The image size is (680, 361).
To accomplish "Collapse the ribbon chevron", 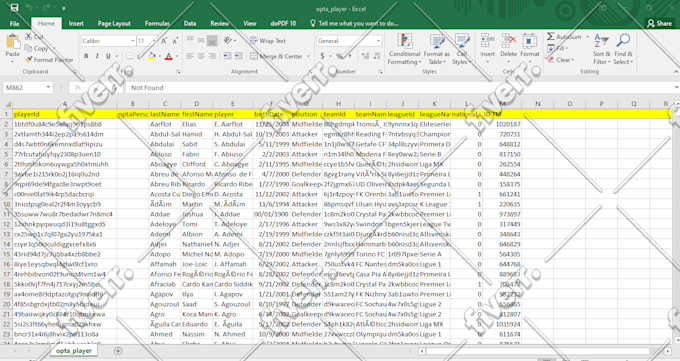I will (676, 72).
